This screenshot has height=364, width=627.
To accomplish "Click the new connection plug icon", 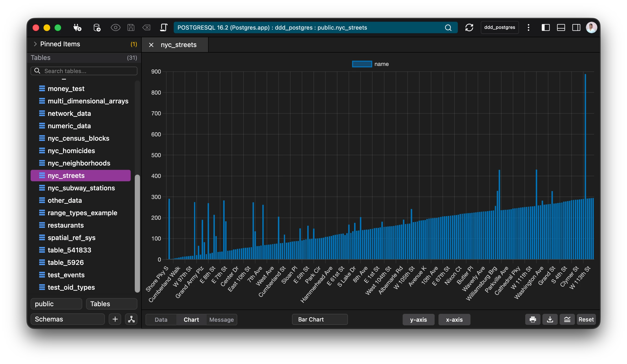I will (x=77, y=27).
